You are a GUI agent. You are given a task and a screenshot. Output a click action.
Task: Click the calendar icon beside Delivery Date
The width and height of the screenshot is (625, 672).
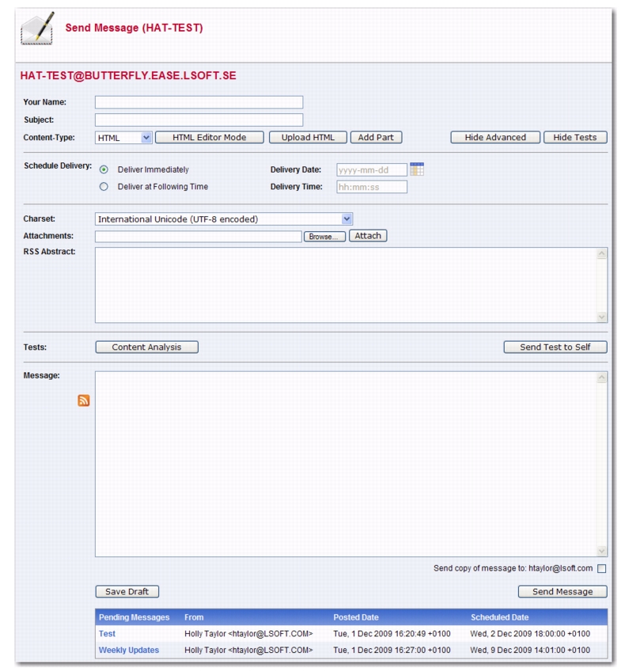[416, 169]
